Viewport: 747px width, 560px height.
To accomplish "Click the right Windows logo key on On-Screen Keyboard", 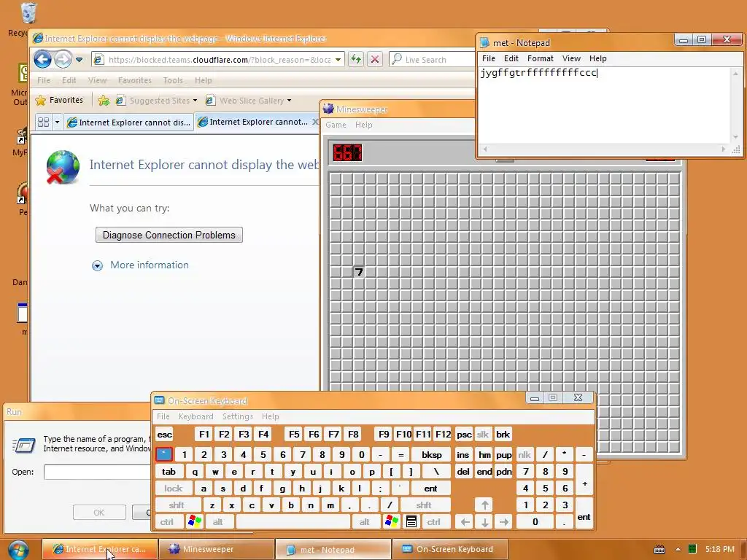I will click(x=392, y=522).
